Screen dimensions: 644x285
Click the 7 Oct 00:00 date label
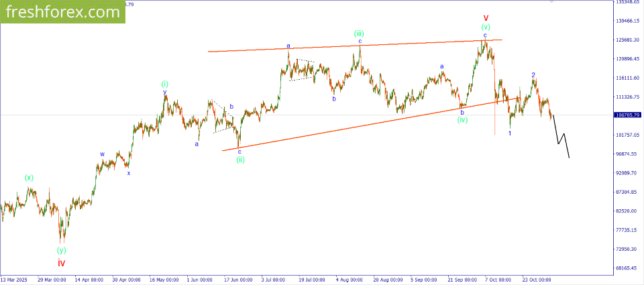click(x=497, y=279)
